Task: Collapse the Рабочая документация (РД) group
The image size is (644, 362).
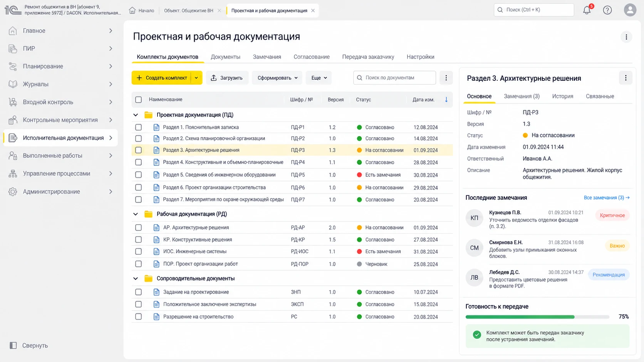Action: 136,214
